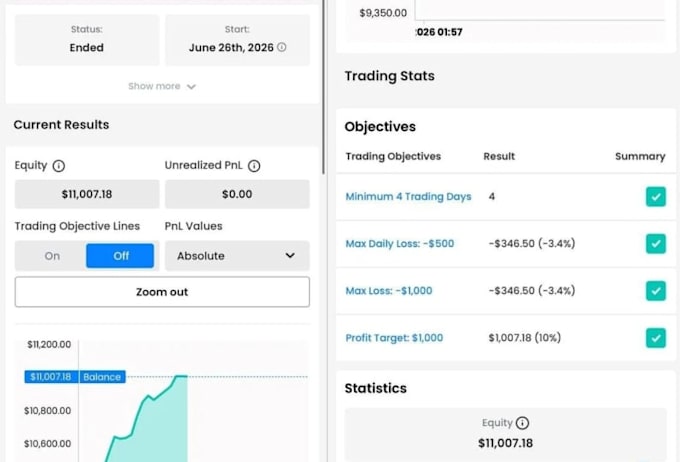Click the Max Daily Loss summary checkmark

pyautogui.click(x=656, y=243)
